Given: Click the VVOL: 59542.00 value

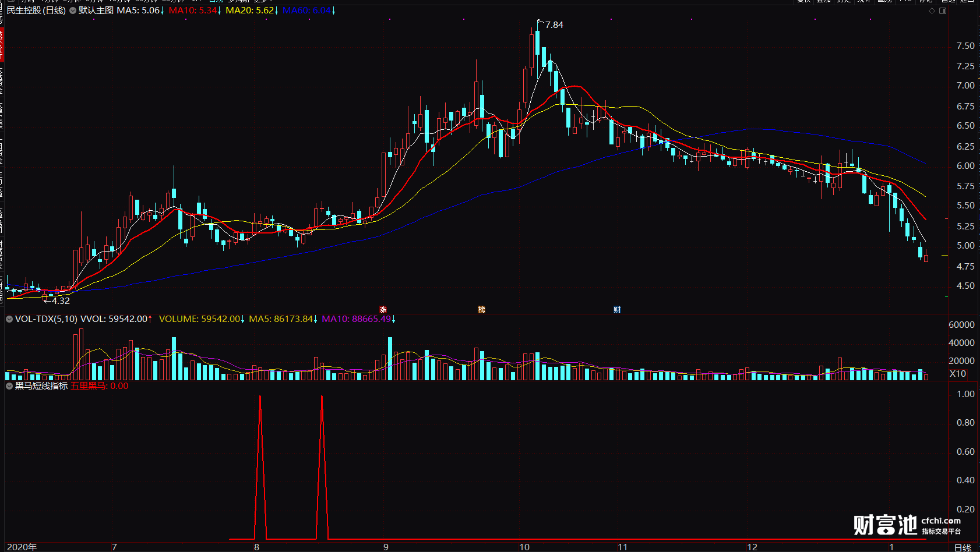Looking at the screenshot, I should pos(114,319).
